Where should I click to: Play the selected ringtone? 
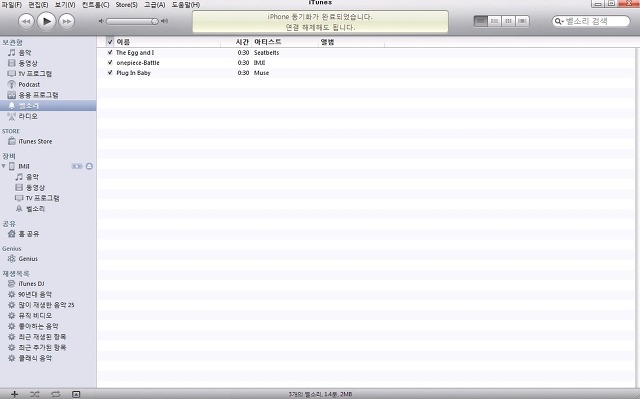click(47, 21)
